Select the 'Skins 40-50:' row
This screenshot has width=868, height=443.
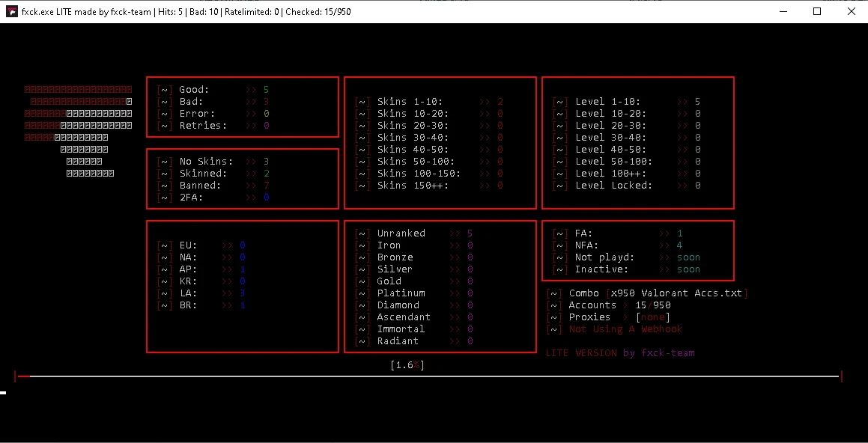[x=430, y=150]
